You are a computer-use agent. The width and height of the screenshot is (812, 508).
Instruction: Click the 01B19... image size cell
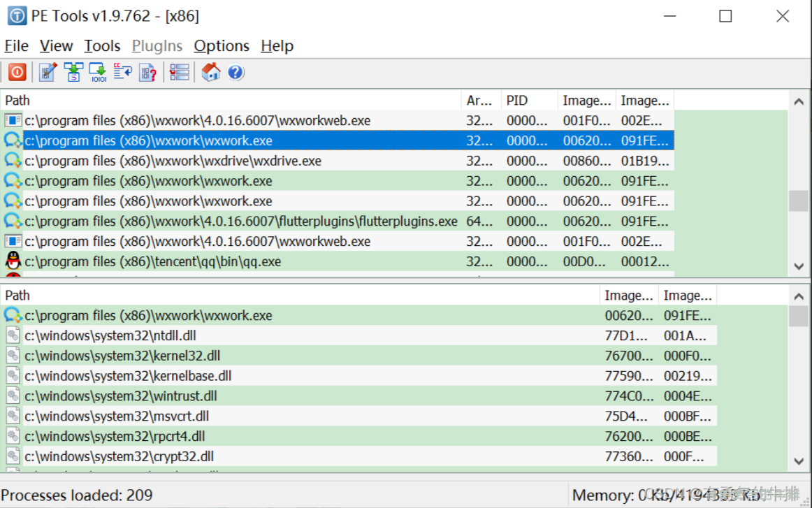click(645, 161)
